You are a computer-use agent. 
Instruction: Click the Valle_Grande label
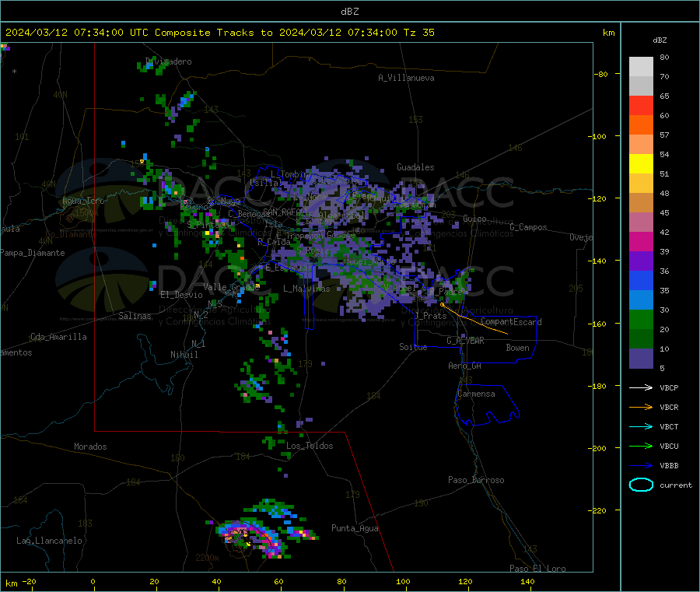coord(231,286)
